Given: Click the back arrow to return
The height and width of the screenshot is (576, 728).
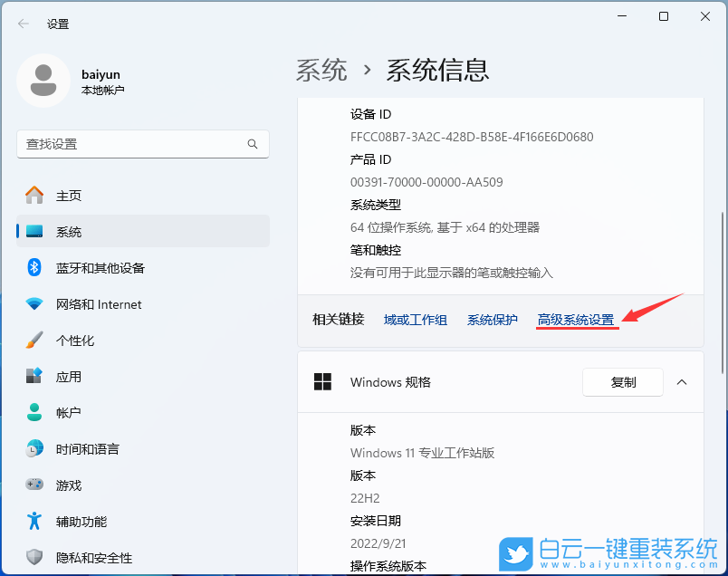Looking at the screenshot, I should (x=21, y=24).
